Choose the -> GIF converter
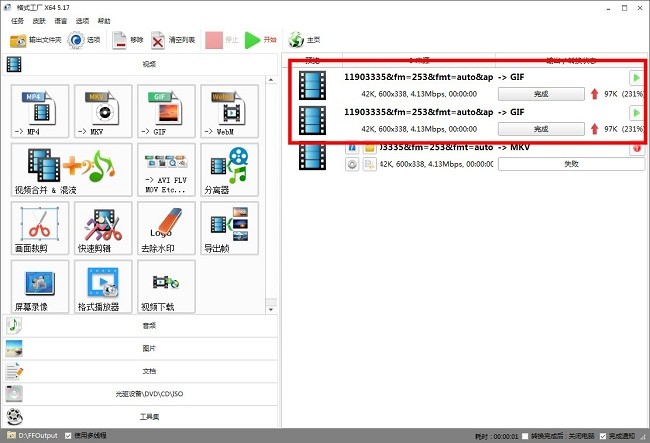 pyautogui.click(x=166, y=111)
